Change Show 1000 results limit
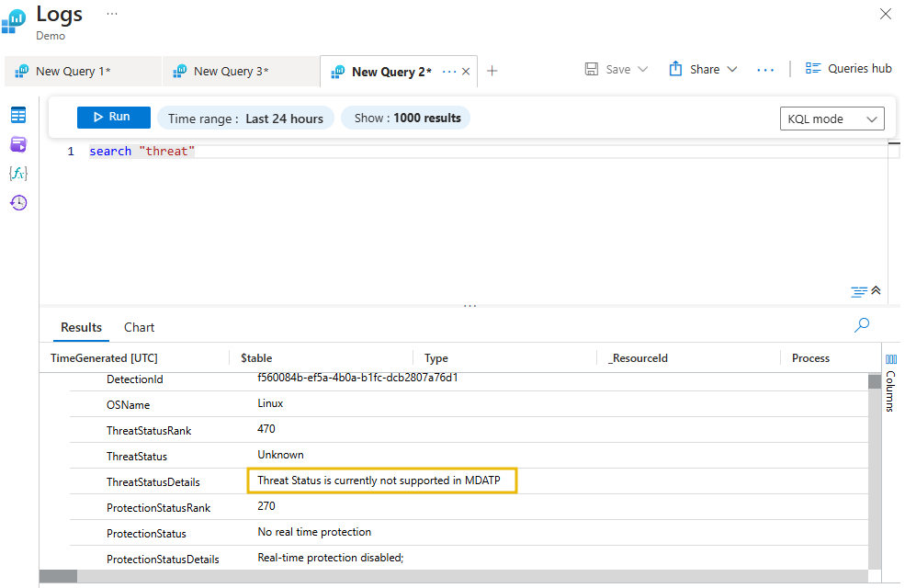The width and height of the screenshot is (905, 588). click(x=406, y=118)
